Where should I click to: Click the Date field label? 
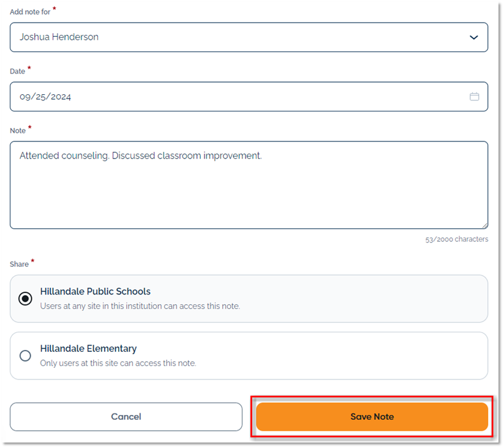pos(17,72)
